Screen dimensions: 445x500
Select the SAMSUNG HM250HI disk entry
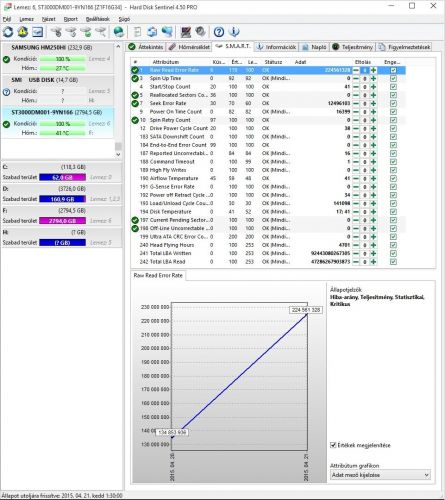click(57, 57)
